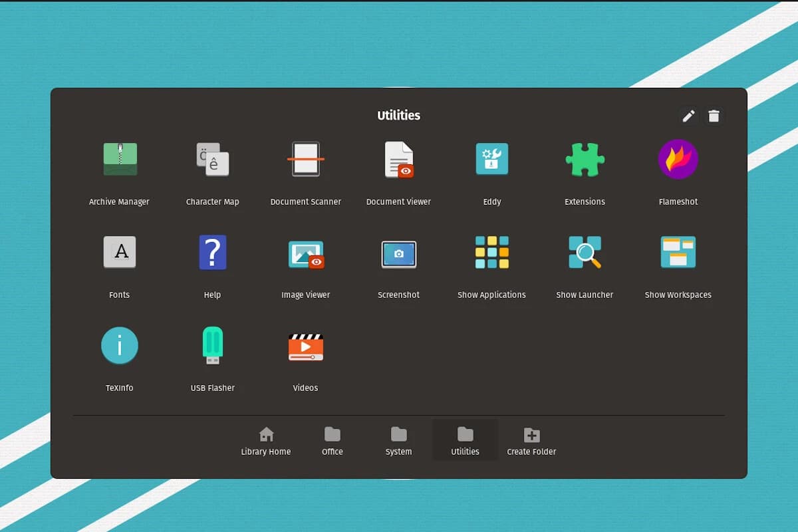
Task: Launch USB Flasher
Action: (213, 346)
